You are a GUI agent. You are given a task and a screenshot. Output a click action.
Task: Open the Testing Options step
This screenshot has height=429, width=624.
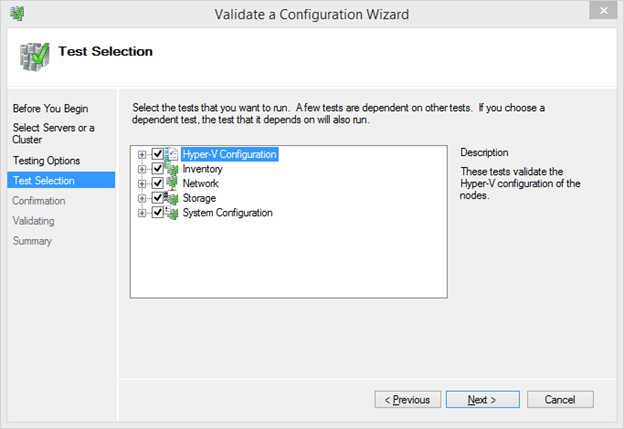tap(46, 160)
